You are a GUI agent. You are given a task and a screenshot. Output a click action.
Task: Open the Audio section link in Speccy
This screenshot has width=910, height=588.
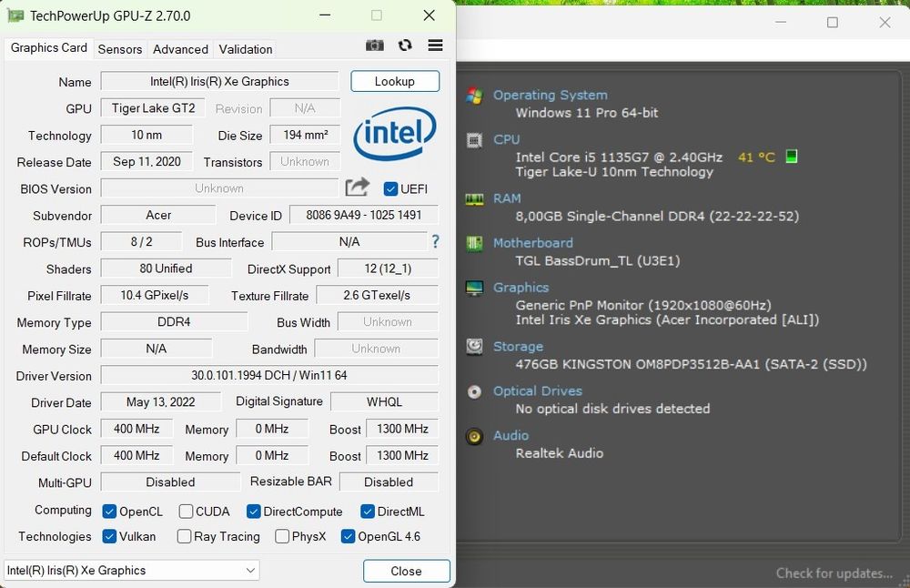[511, 435]
